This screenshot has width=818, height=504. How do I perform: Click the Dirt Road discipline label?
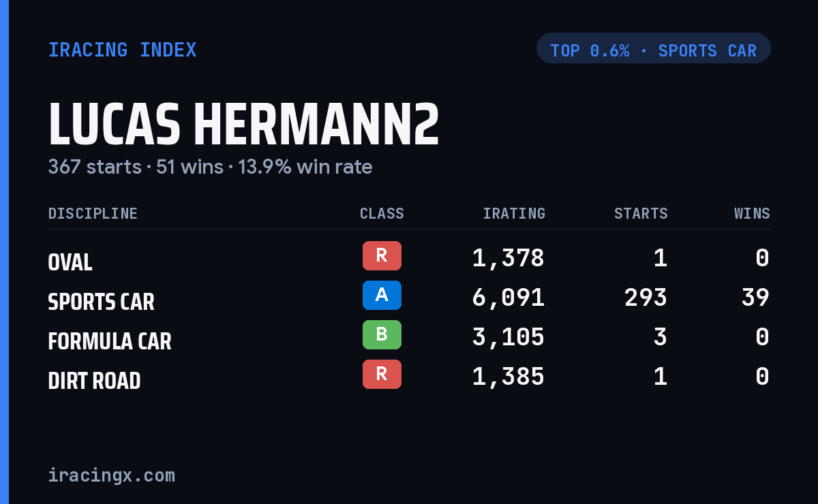94,380
